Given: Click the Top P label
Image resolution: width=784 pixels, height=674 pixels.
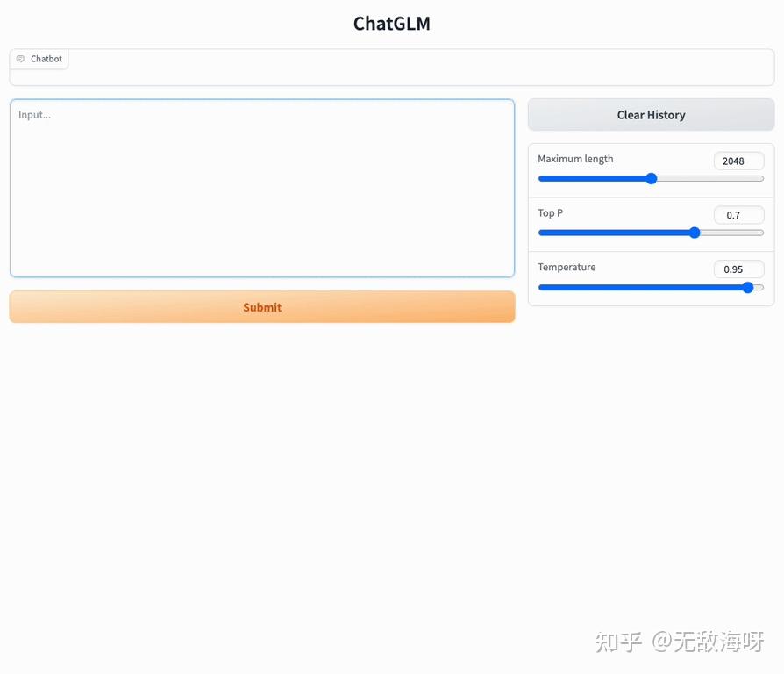Looking at the screenshot, I should pyautogui.click(x=550, y=213).
